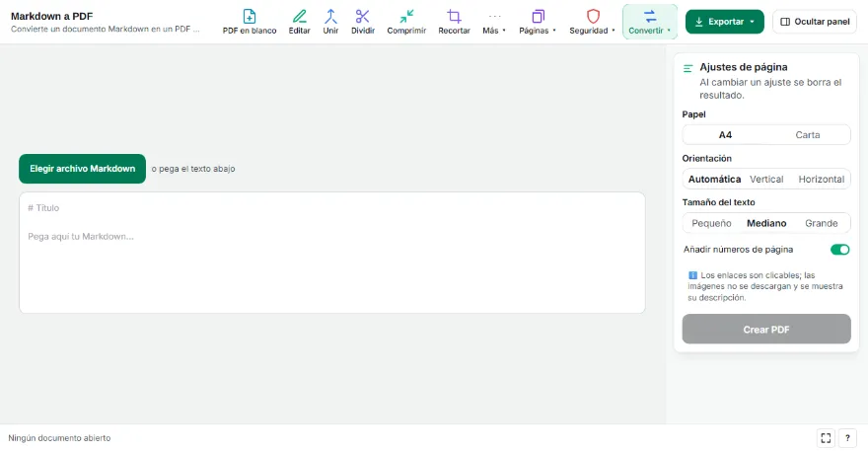Screen dimensions: 868x451
Task: Click the 'o pega el texto abajo' text
Action: click(193, 169)
